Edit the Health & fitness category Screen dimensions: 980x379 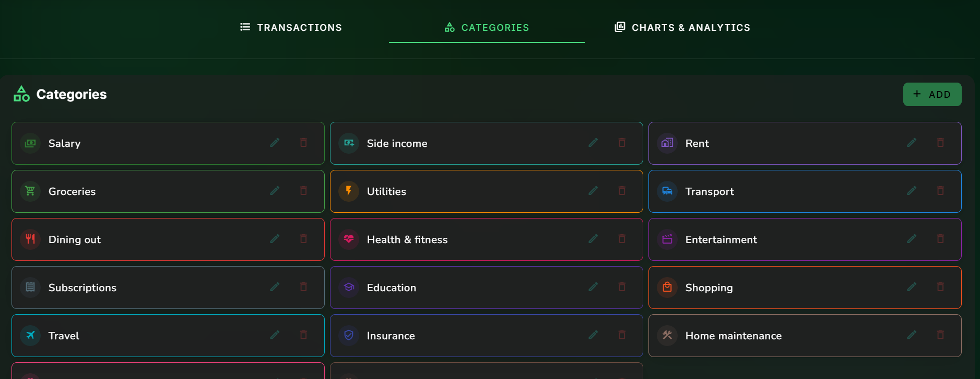pyautogui.click(x=593, y=239)
